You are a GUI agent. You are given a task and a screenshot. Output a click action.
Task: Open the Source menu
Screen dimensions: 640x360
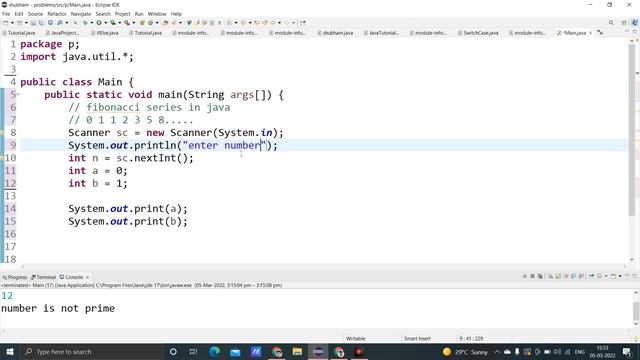[35, 14]
